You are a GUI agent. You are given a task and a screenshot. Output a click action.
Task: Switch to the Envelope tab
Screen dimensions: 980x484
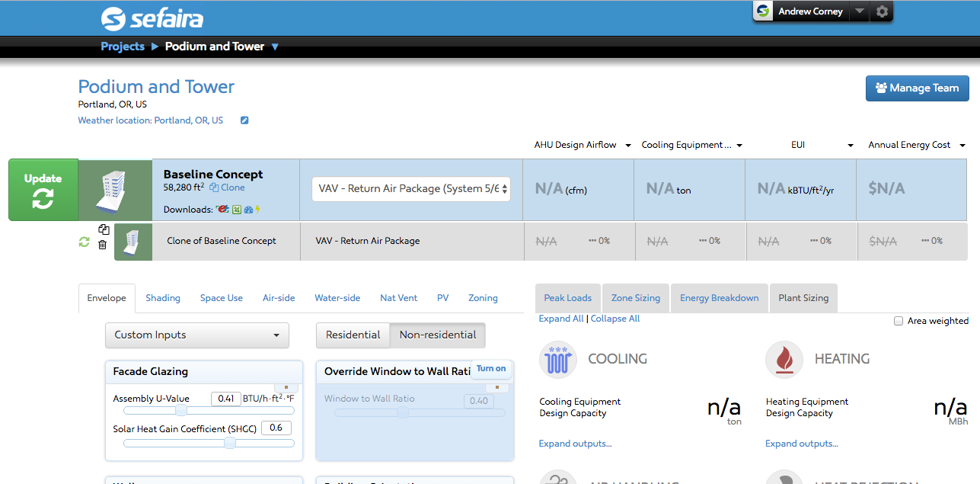pos(107,298)
